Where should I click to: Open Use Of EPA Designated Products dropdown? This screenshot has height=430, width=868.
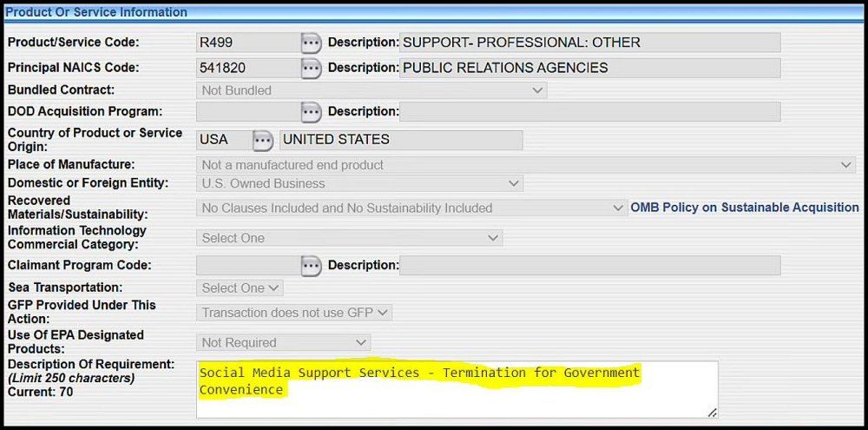point(283,343)
